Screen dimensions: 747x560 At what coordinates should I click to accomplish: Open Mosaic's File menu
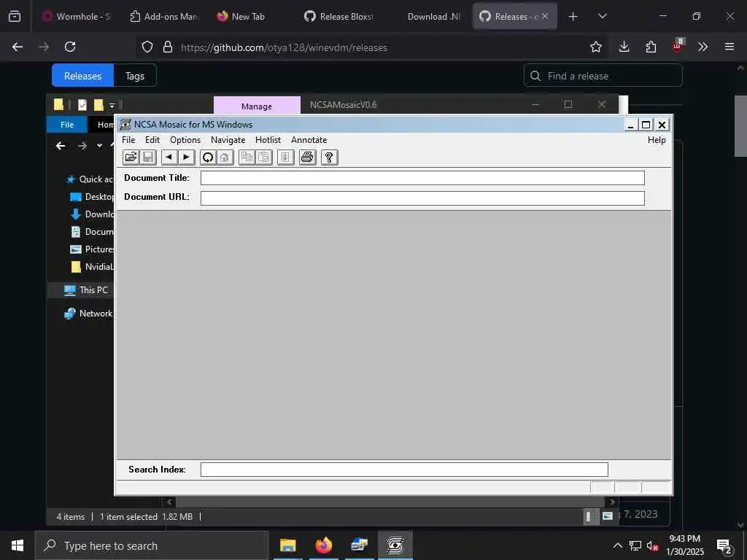[x=128, y=140]
